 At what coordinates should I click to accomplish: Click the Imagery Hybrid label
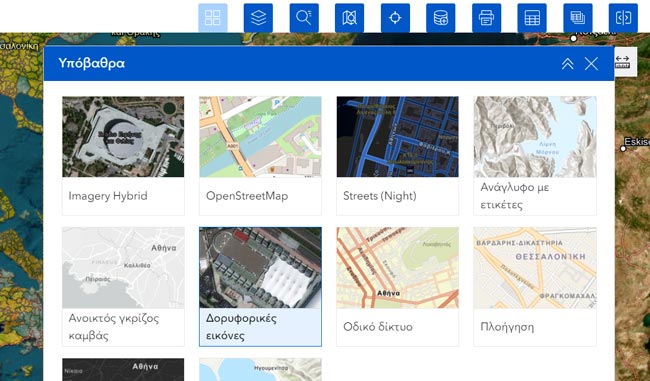(x=108, y=196)
